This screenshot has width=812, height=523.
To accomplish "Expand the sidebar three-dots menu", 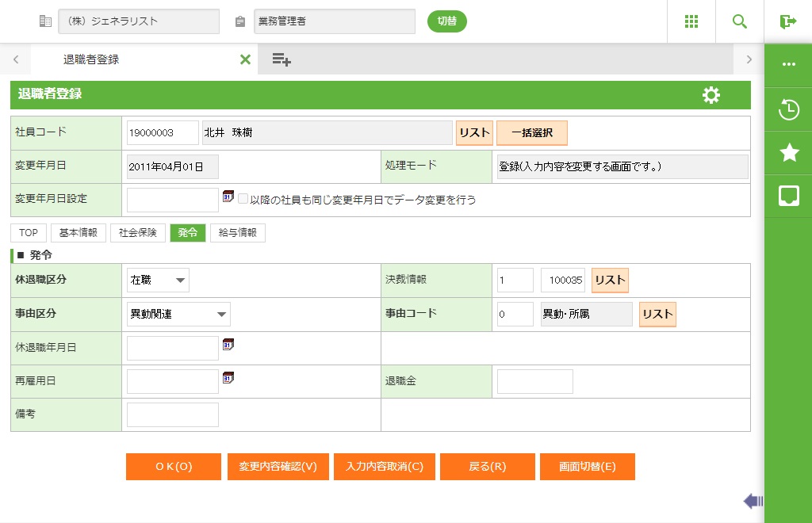I will coord(788,65).
